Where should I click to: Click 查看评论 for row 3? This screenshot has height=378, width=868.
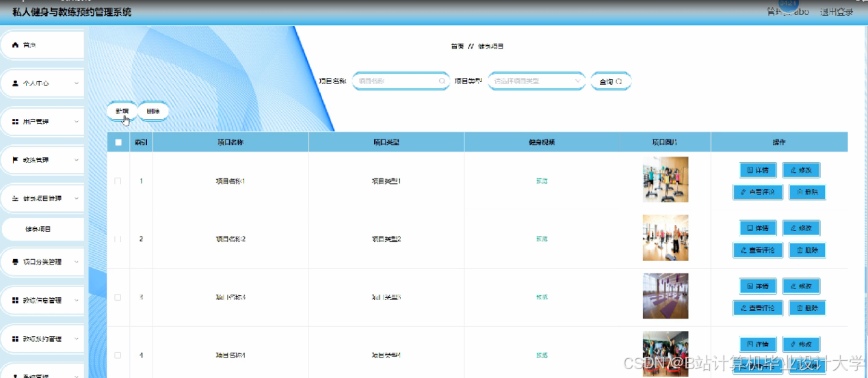pyautogui.click(x=757, y=308)
